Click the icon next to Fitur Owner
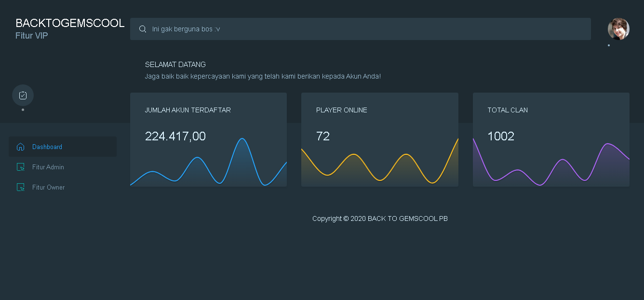 20,187
